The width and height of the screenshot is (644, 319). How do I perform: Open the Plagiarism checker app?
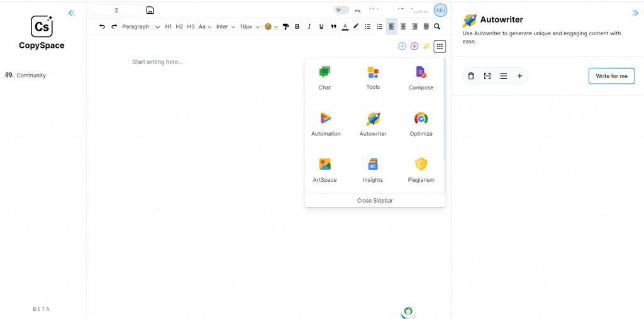[421, 170]
